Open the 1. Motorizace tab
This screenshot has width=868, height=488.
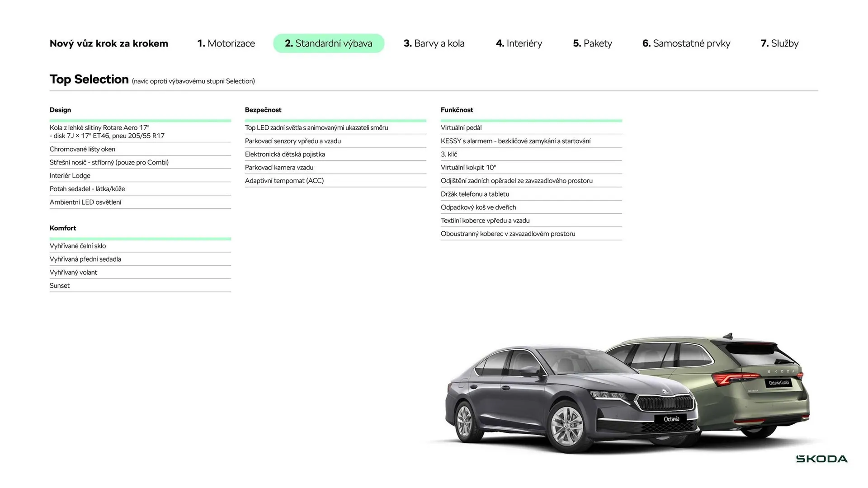tap(226, 43)
